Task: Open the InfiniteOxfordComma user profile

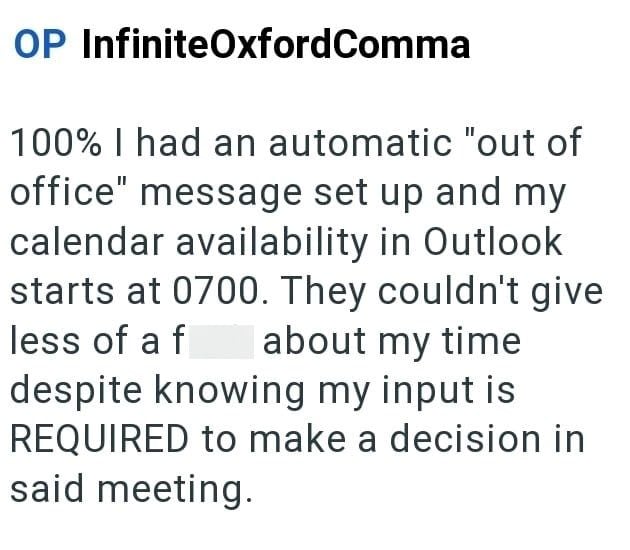Action: [275, 45]
